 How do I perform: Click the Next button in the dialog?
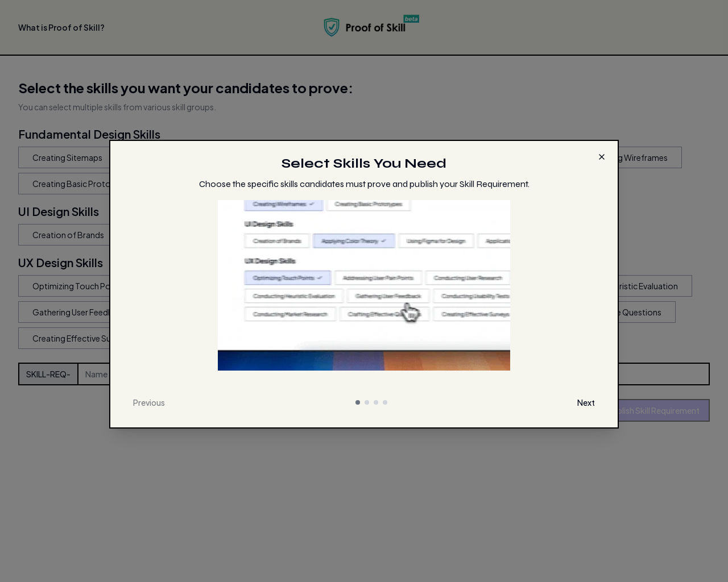[x=586, y=403]
